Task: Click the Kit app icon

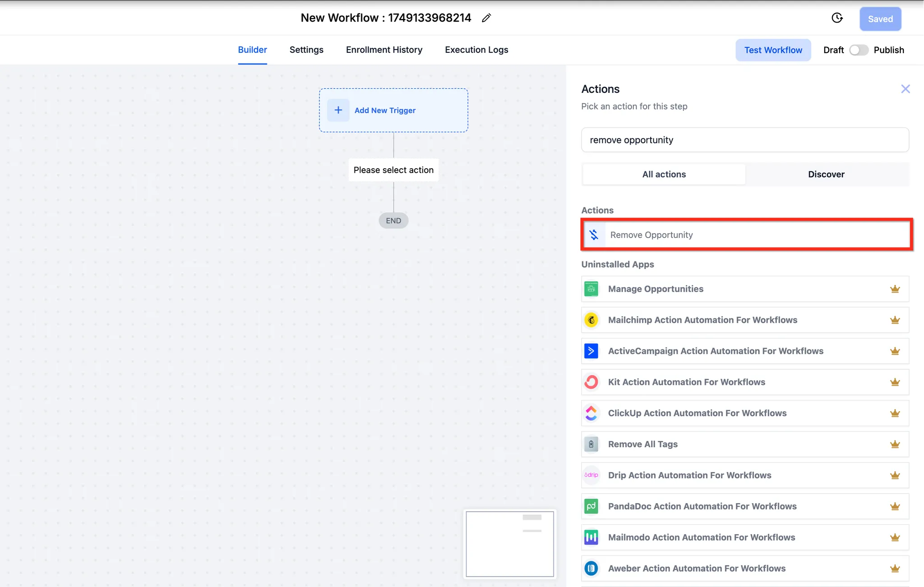Action: coord(591,382)
